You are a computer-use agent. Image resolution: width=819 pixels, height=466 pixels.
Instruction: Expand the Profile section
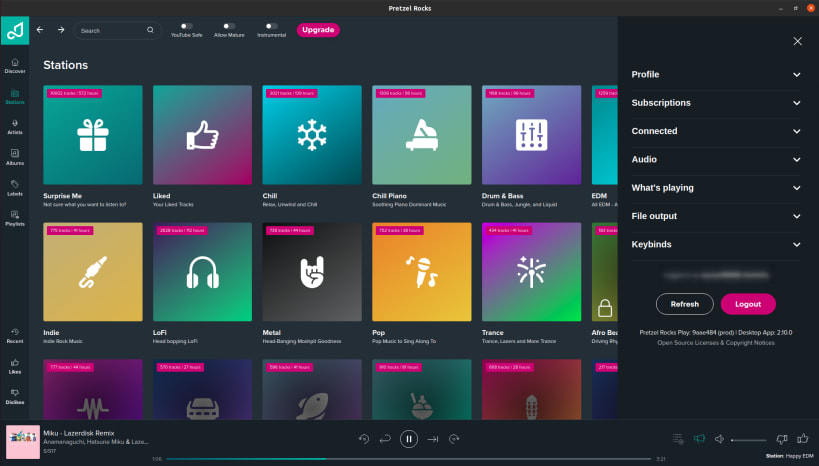(x=716, y=75)
